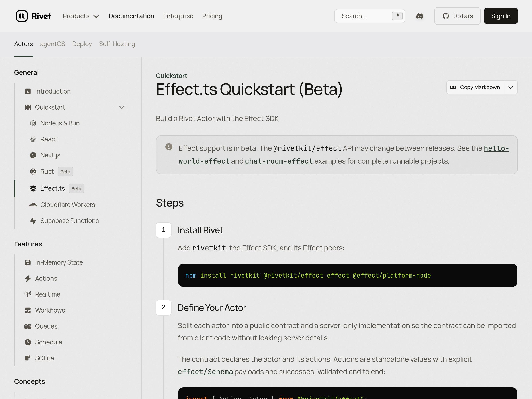The height and width of the screenshot is (399, 532).
Task: Click the Schedule clock icon
Action: (28, 342)
